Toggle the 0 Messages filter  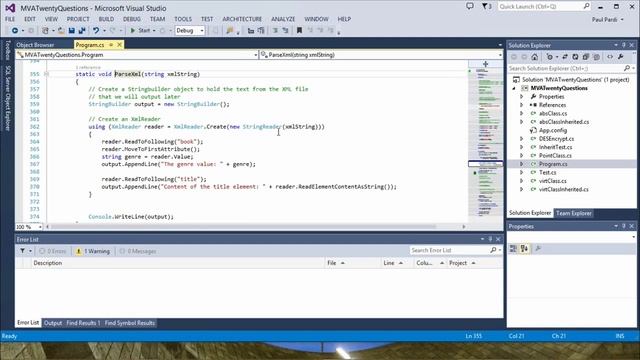coord(138,251)
